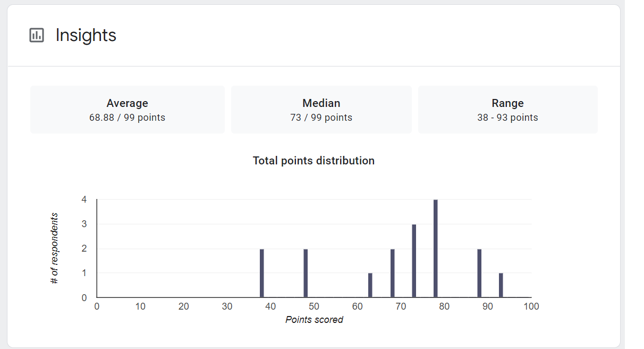
Task: Click the 38 - 93 points value
Action: click(x=507, y=118)
